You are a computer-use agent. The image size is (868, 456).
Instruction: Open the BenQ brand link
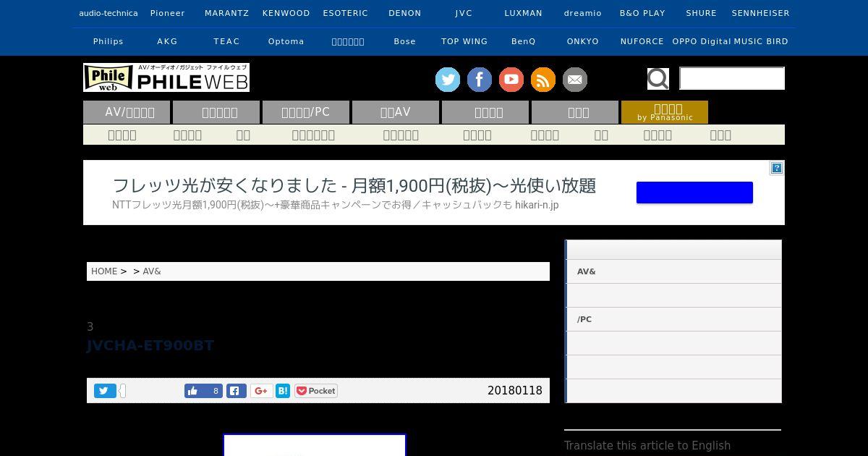524,41
